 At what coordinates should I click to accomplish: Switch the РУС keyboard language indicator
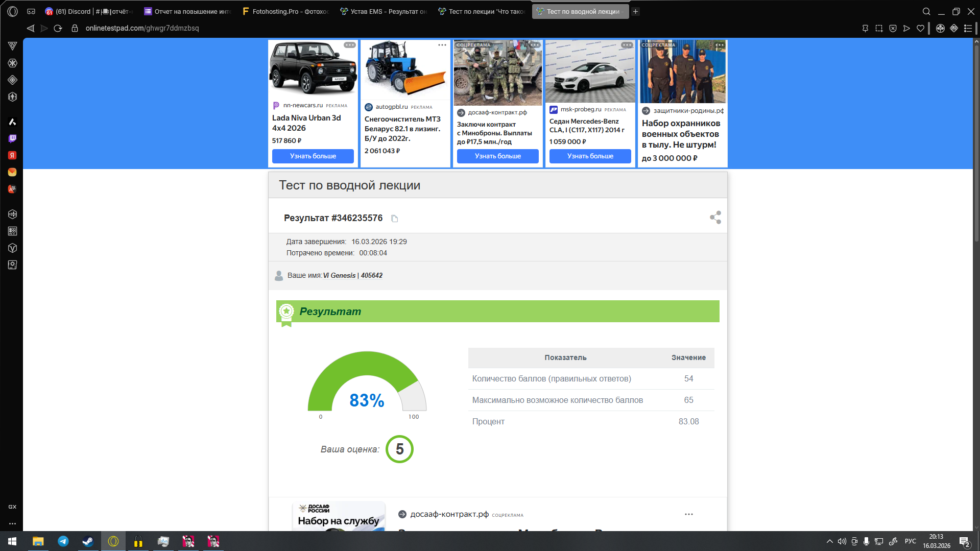(910, 541)
